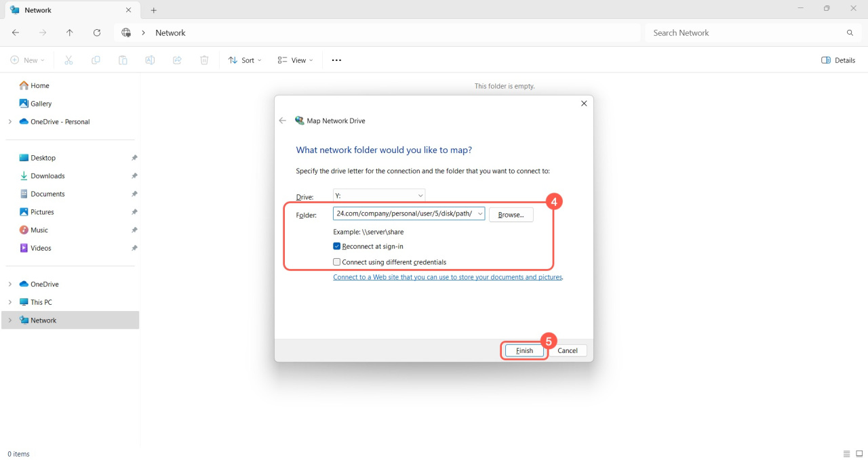Viewport: 868px width, 460px height.
Task: Click the Search Network input field
Action: [746, 33]
